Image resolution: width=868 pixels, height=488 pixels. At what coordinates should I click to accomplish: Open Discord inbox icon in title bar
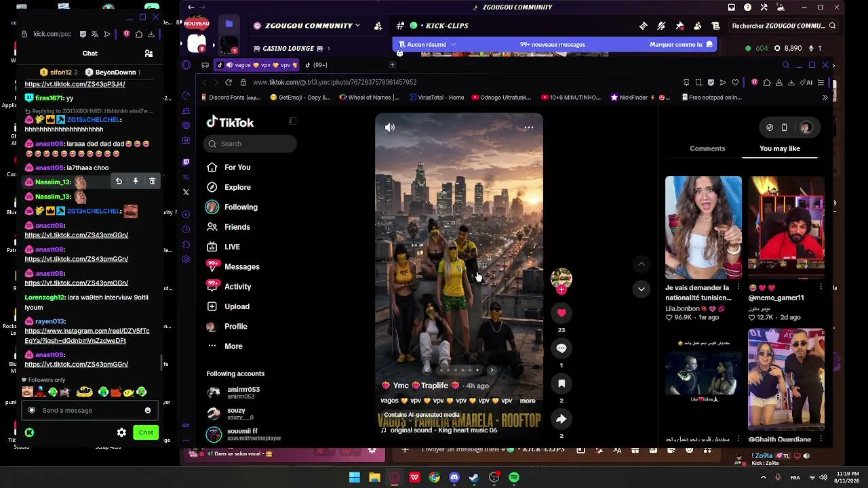click(x=732, y=7)
